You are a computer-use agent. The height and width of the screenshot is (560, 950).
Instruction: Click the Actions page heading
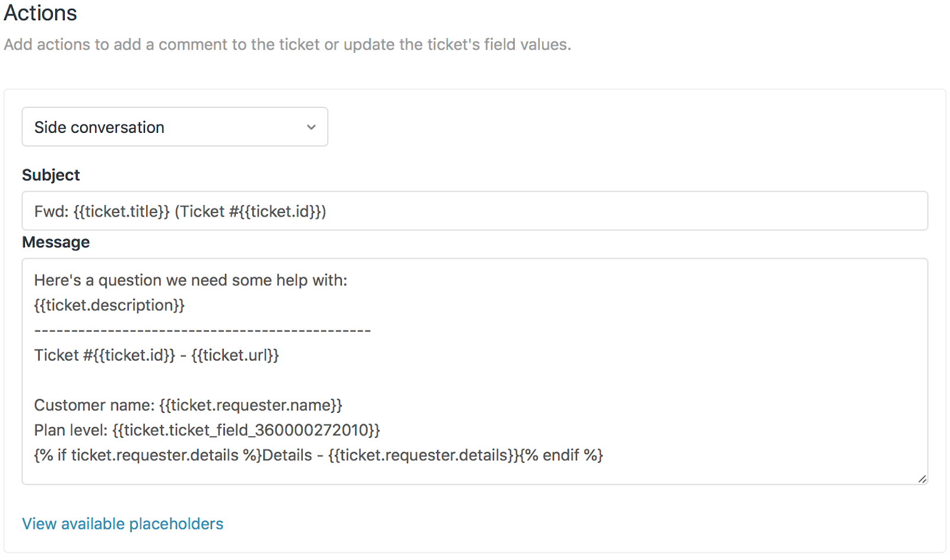point(40,13)
